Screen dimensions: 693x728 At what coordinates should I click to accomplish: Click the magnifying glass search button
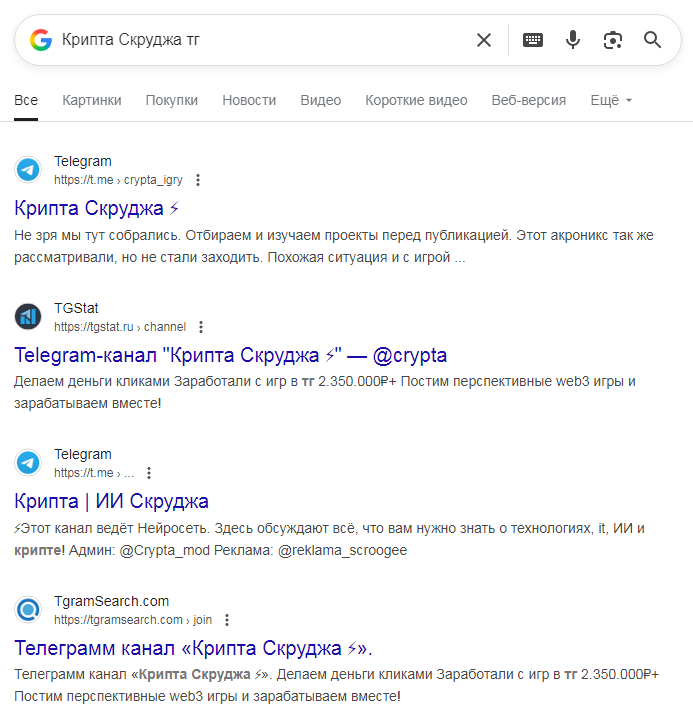coord(653,40)
